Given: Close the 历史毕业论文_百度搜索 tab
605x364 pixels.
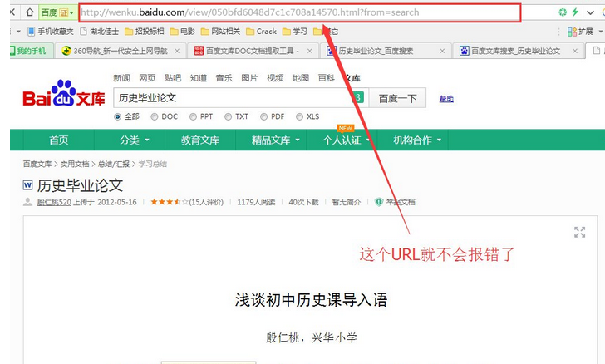Looking at the screenshot, I should [443, 51].
